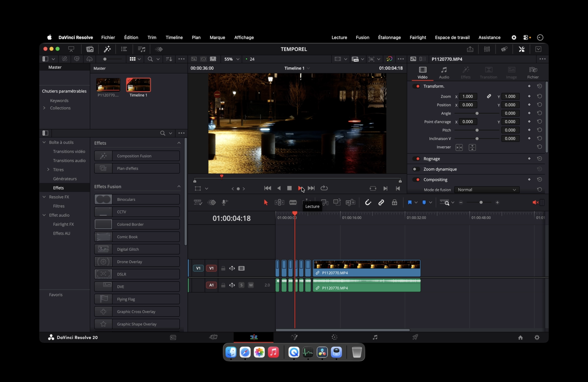This screenshot has height=382, width=588.
Task: Stop playback with the stop button
Action: 289,188
